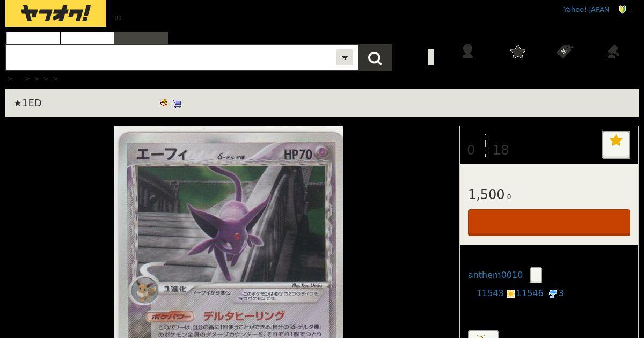Open the search category dropdown arrow
Image resolution: width=644 pixels, height=338 pixels.
click(x=345, y=57)
